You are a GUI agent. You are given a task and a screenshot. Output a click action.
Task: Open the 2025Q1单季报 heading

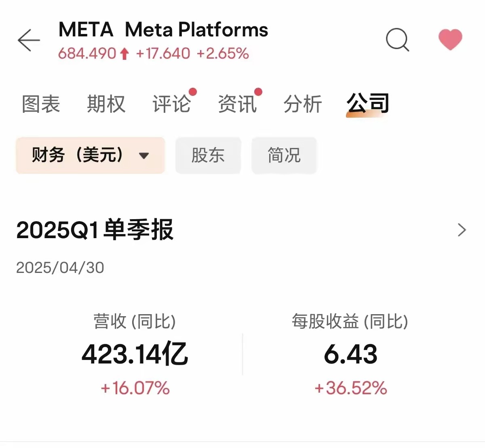tap(95, 230)
